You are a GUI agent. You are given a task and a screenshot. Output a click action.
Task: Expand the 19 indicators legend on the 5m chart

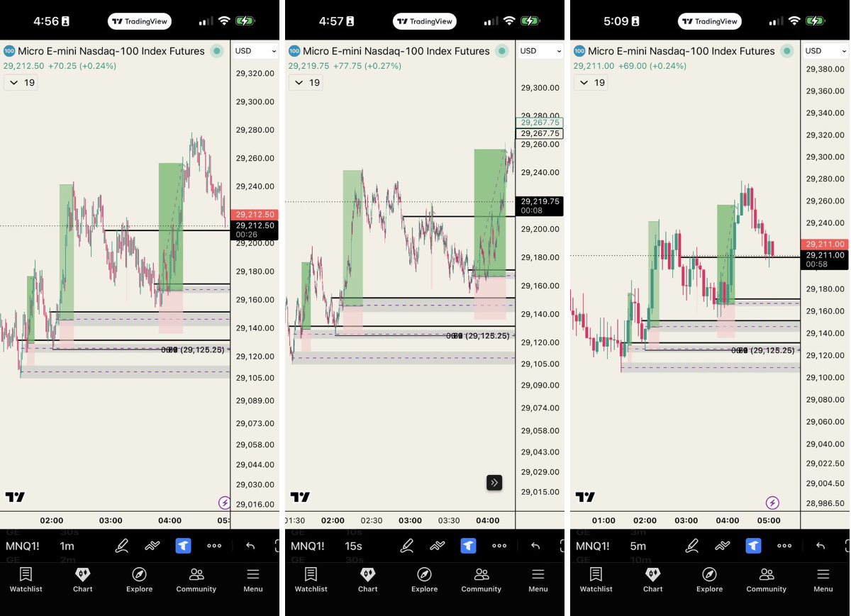click(591, 83)
